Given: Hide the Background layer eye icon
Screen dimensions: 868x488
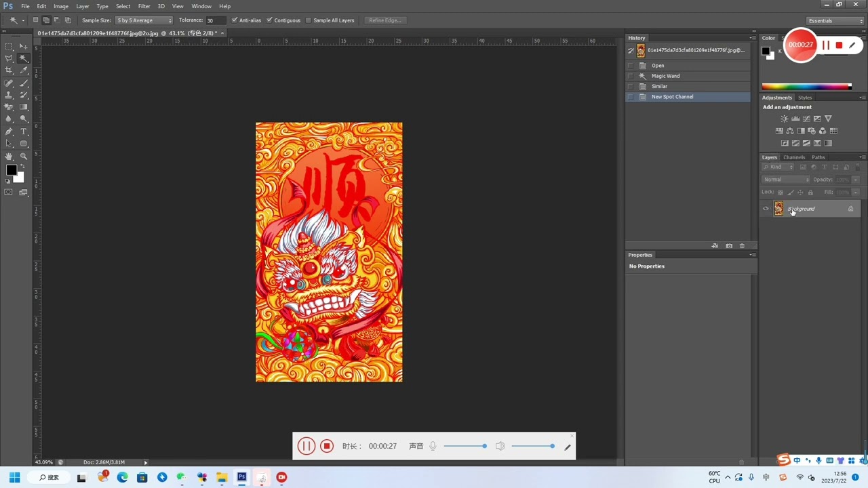Looking at the screenshot, I should coord(766,209).
